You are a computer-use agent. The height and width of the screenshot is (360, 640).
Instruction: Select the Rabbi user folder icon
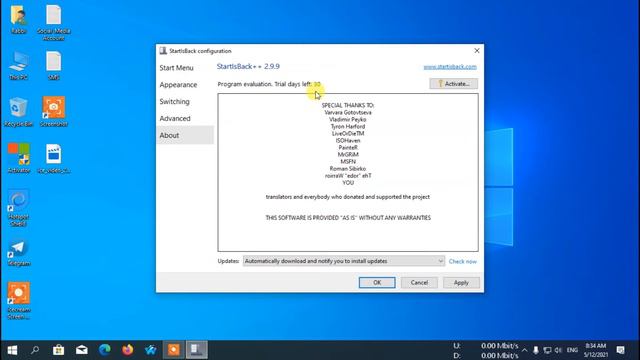point(18,19)
